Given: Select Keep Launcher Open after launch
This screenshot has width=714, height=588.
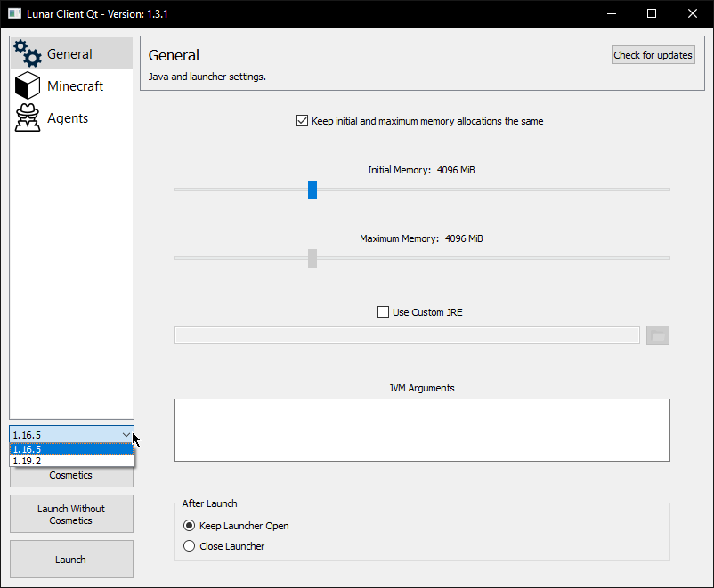Looking at the screenshot, I should pos(188,525).
